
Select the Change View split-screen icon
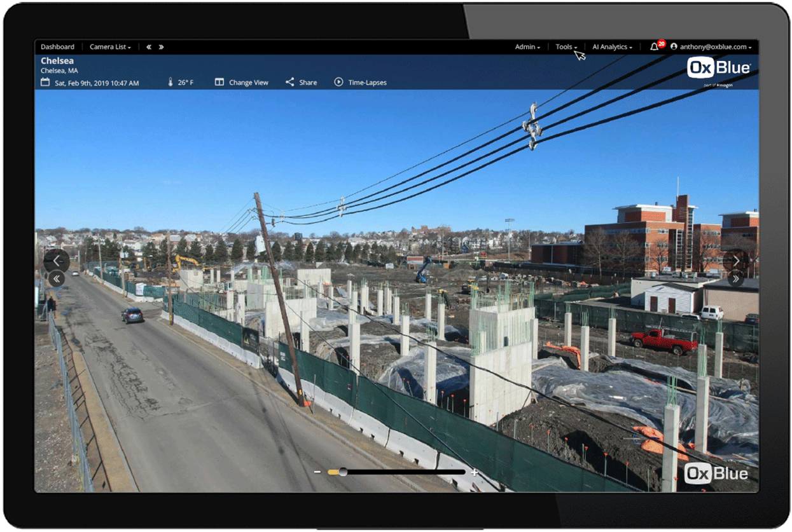pos(219,82)
